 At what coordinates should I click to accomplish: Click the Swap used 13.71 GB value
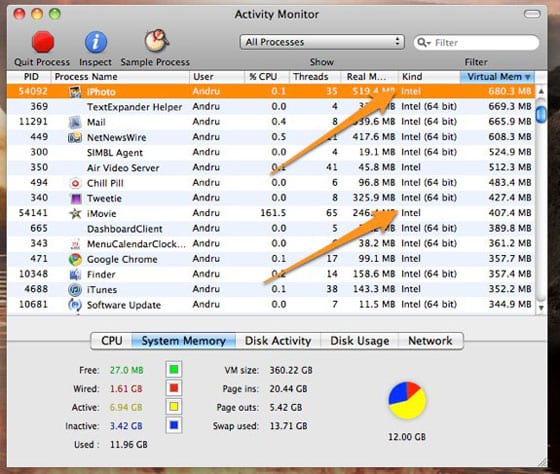[289, 426]
